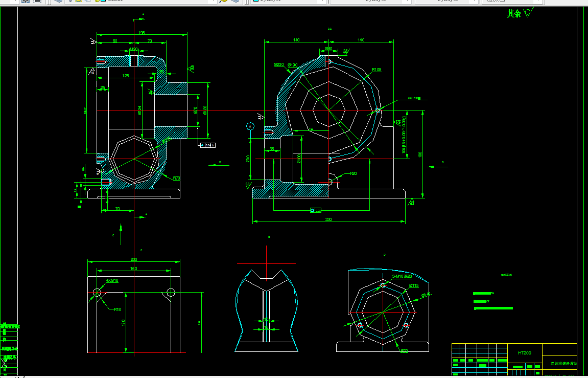Click the 其余 surface finish note
The image size is (588, 378).
[514, 14]
